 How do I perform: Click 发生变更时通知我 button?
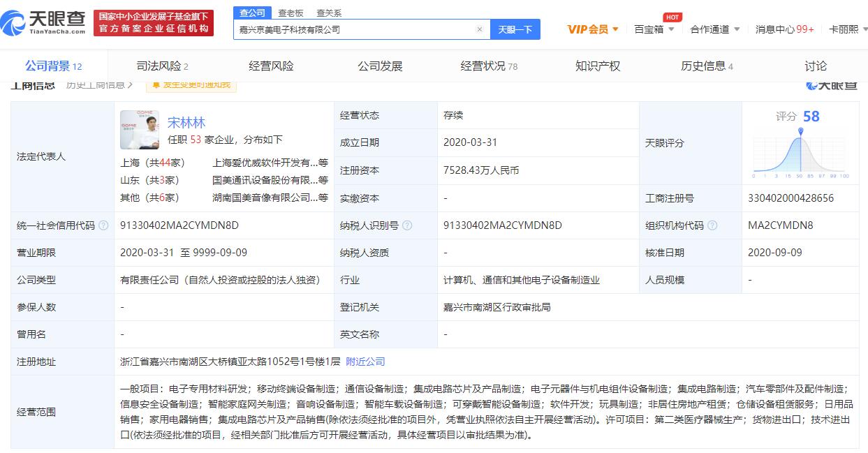(191, 85)
